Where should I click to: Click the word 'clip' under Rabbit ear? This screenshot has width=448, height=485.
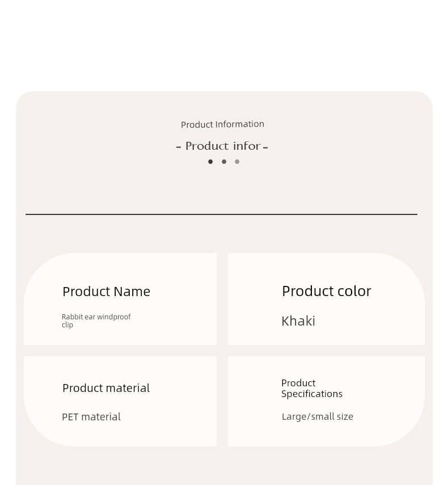click(67, 325)
